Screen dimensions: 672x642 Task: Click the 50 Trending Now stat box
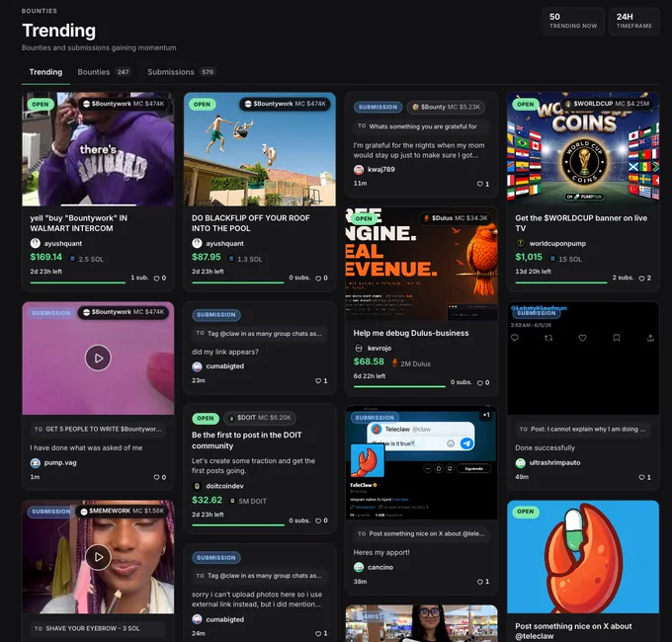[573, 21]
